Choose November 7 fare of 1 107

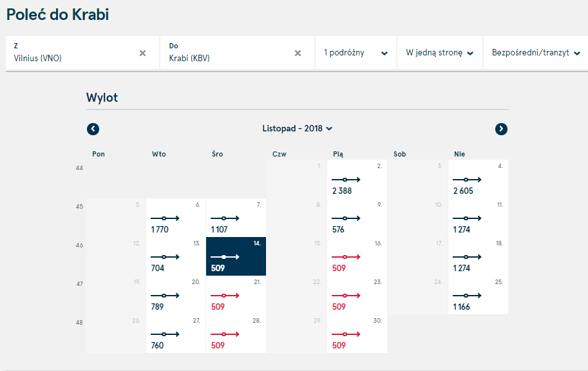coord(236,218)
